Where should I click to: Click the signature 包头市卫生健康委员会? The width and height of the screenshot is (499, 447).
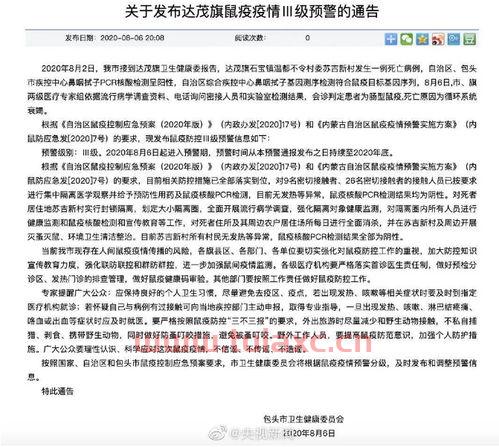click(x=303, y=419)
